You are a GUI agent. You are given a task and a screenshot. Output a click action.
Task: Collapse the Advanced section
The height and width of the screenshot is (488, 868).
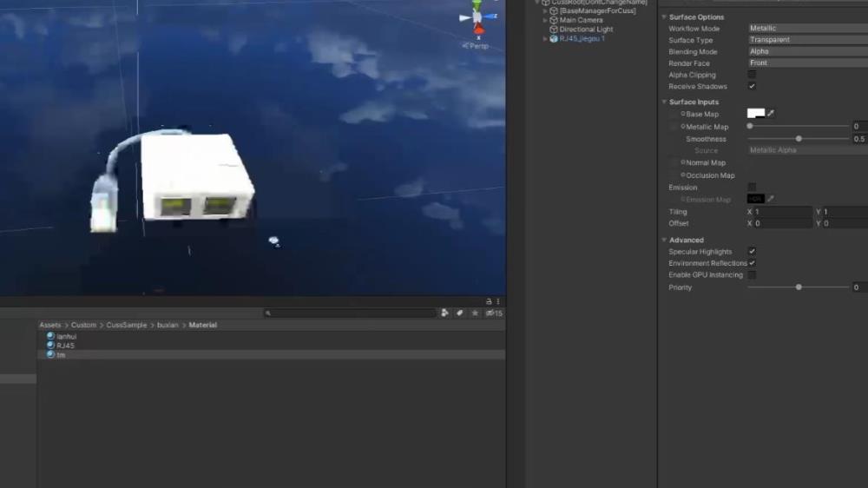(664, 240)
